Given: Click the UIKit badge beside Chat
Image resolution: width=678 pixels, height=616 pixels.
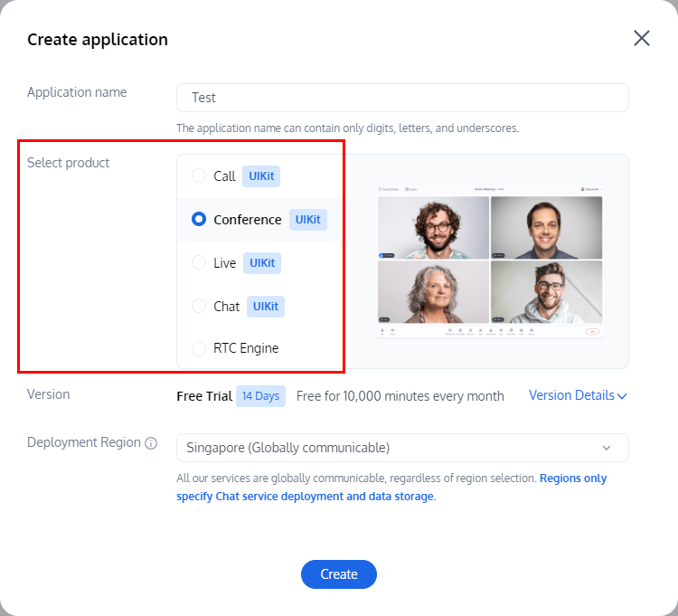Looking at the screenshot, I should (x=266, y=307).
